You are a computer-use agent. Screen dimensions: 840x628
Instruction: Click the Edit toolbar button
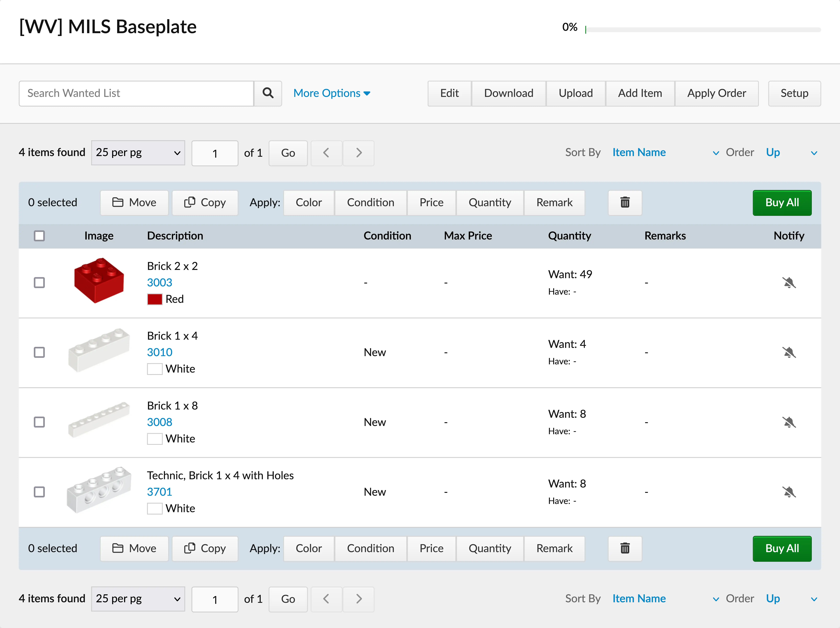tap(450, 93)
